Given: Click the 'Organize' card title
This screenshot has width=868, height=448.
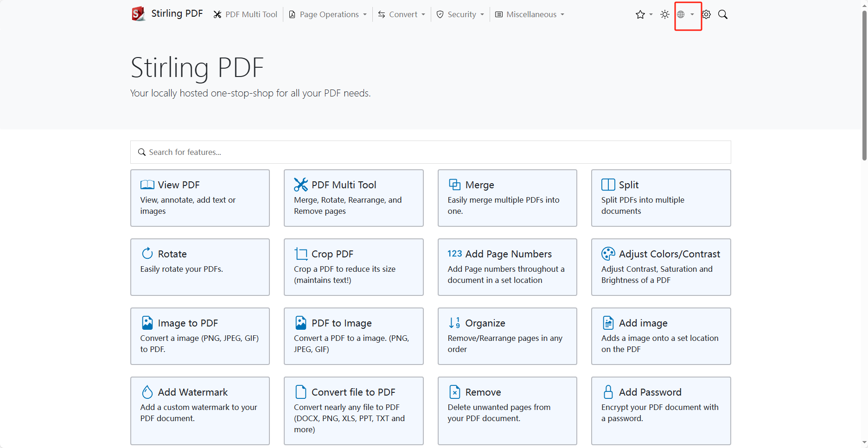Looking at the screenshot, I should point(485,323).
